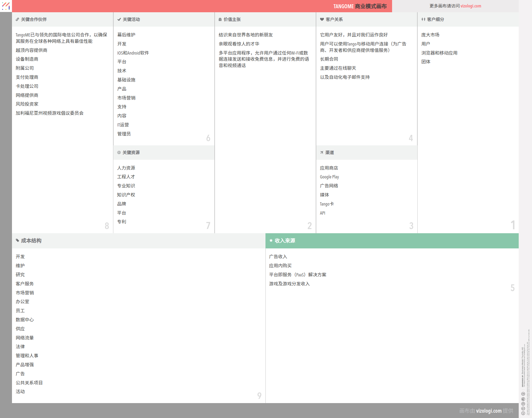Select the 收入来源 green header bar

click(392, 241)
